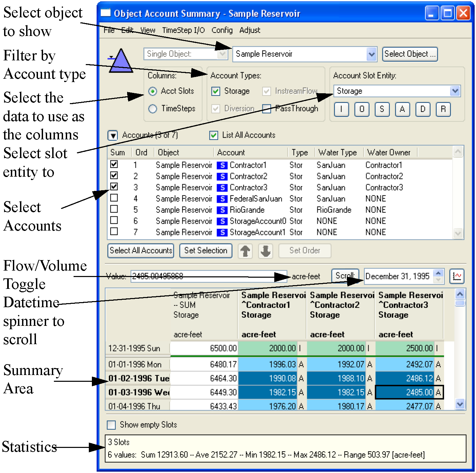Uncheck the Storage account type checkbox

click(x=216, y=91)
